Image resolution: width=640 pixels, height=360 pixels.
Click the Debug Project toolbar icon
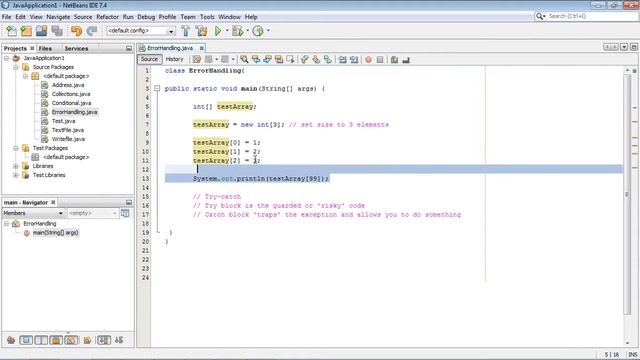click(x=238, y=31)
